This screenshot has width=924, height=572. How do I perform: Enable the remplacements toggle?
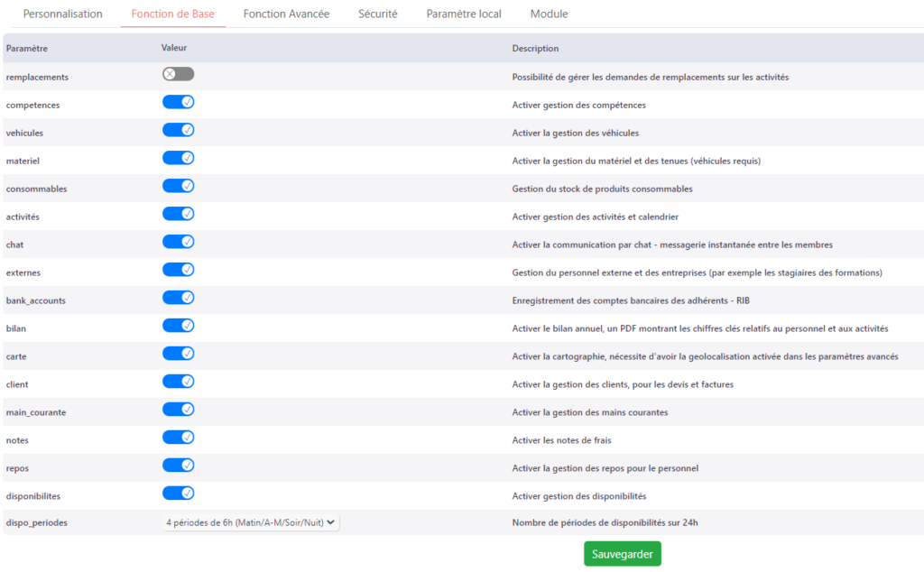[178, 74]
